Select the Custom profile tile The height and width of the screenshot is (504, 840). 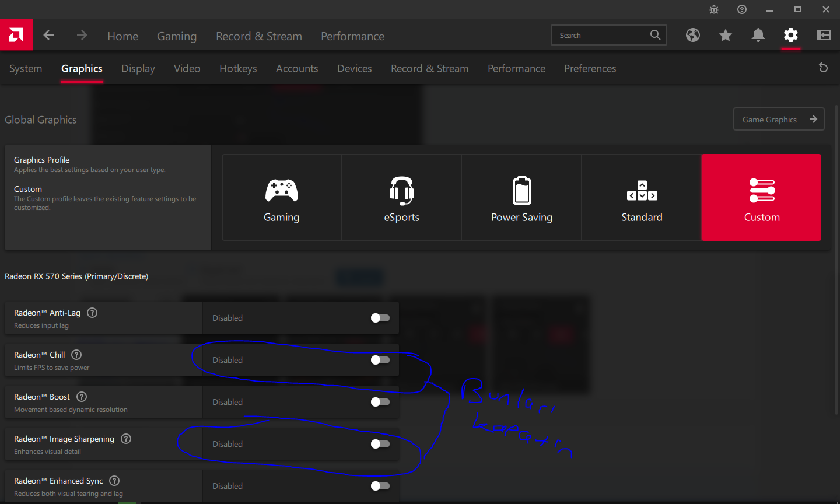click(762, 198)
